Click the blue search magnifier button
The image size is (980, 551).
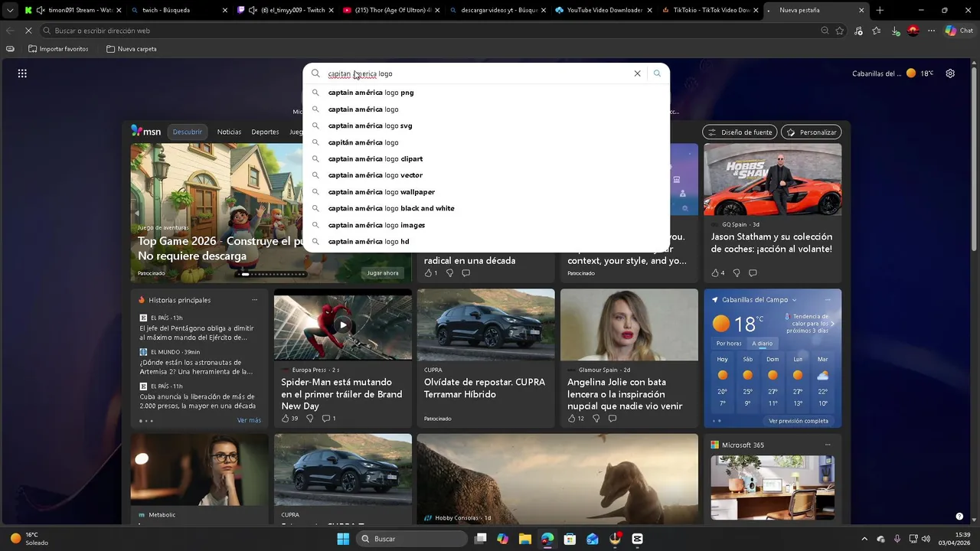pyautogui.click(x=657, y=73)
